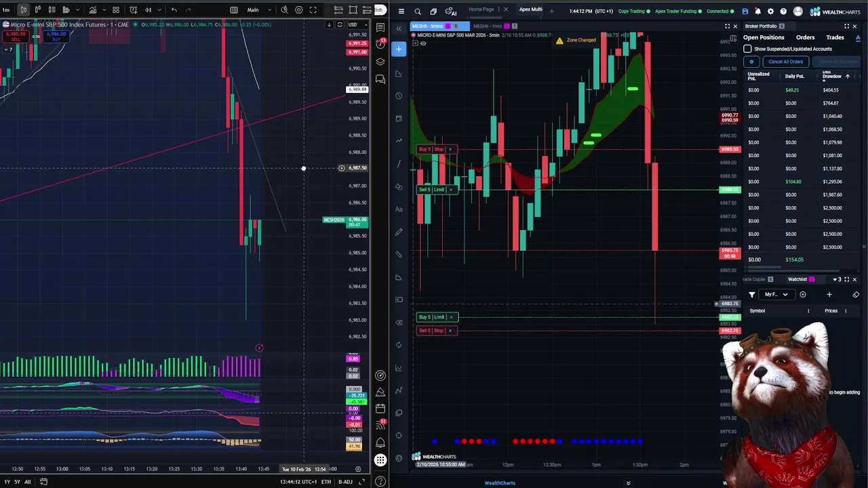The width and height of the screenshot is (868, 488).
Task: Open the user profile avatar
Action: [x=797, y=12]
